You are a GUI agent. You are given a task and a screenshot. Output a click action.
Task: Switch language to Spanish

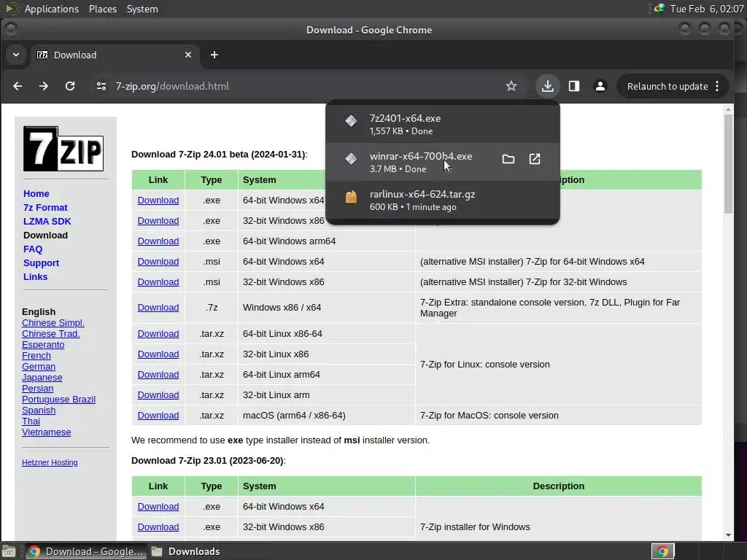click(x=39, y=411)
